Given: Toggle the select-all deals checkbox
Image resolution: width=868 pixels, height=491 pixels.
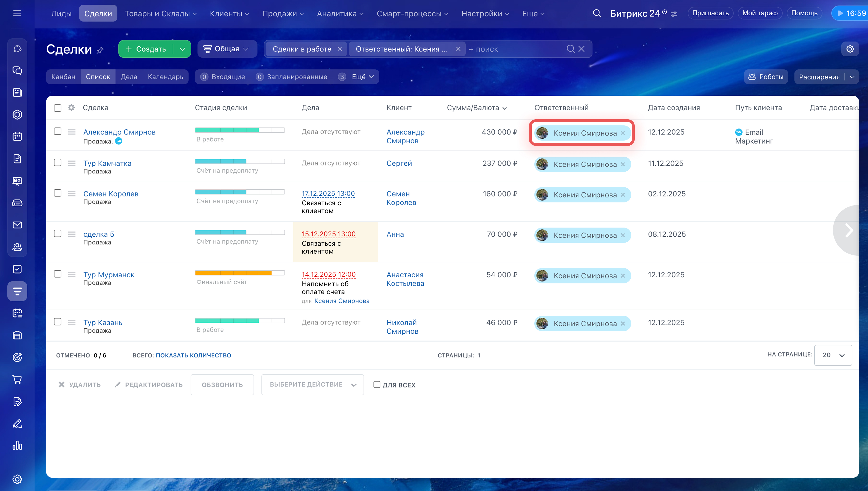Looking at the screenshot, I should (x=58, y=108).
